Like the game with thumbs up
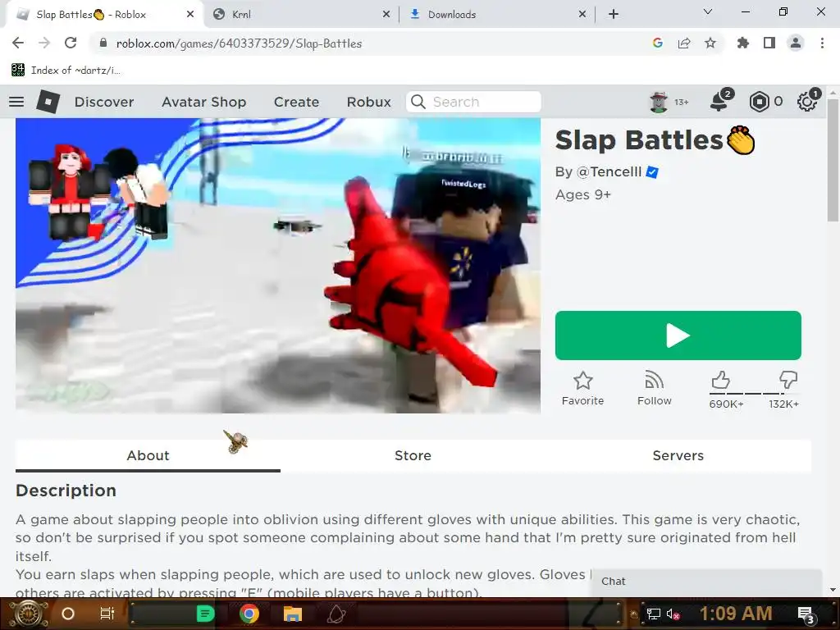840x630 pixels. (721, 380)
